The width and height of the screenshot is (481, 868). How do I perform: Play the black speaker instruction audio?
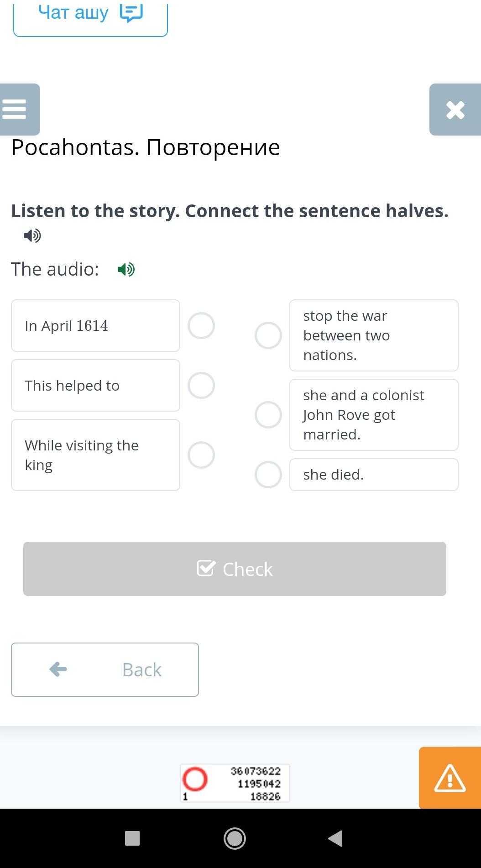click(x=32, y=235)
